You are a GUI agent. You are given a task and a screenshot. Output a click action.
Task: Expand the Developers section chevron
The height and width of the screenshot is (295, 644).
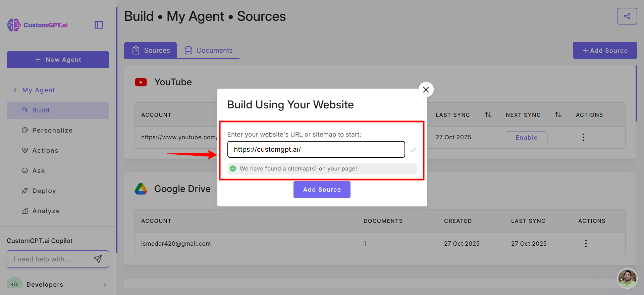coord(105,285)
